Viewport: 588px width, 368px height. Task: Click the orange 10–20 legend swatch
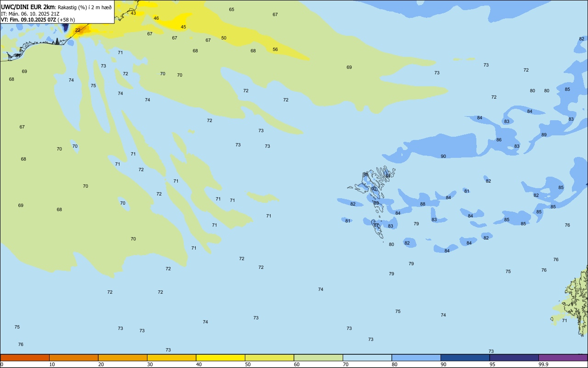coord(73,357)
